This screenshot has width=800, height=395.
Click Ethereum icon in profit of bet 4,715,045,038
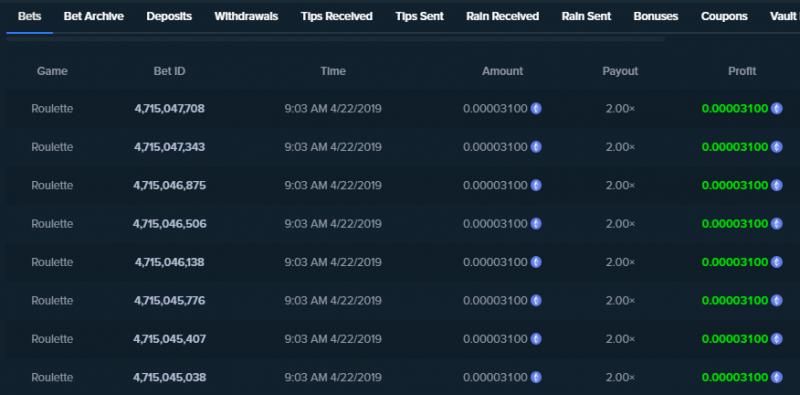777,377
